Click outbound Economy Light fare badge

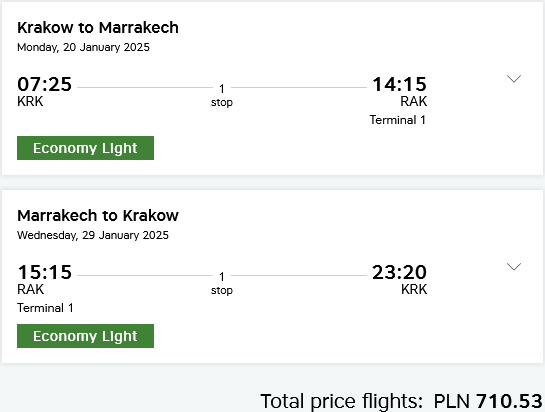click(x=86, y=148)
